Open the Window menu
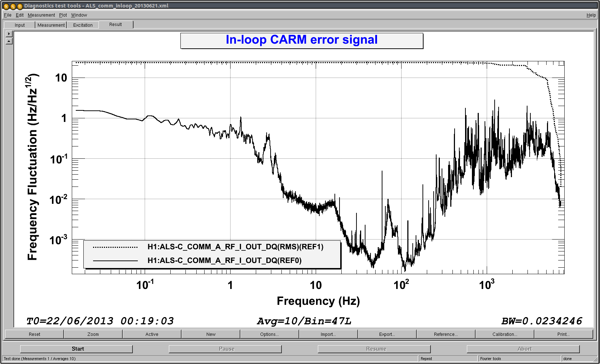This screenshot has width=600, height=364. (79, 15)
